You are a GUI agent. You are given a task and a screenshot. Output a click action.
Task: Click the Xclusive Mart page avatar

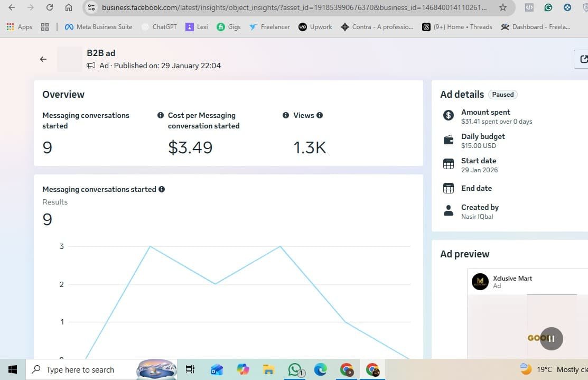(x=480, y=282)
